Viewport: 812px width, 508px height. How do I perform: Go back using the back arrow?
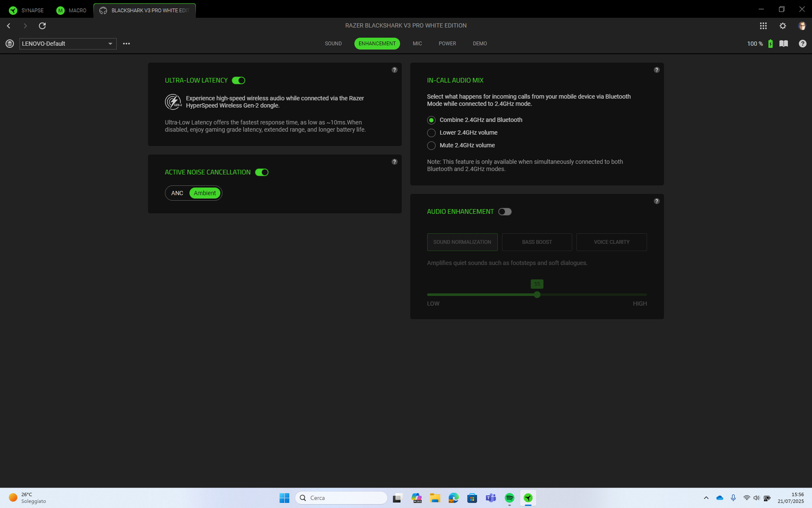(x=9, y=25)
